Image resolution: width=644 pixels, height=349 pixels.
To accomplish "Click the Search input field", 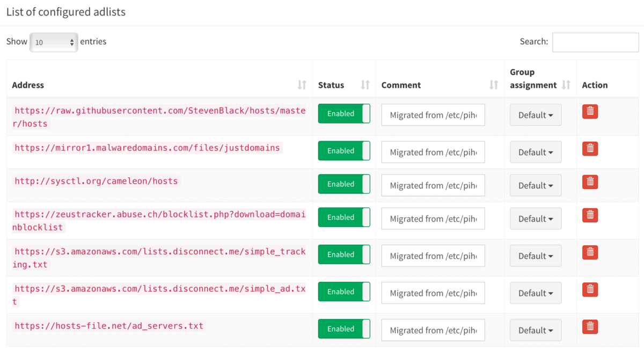I will click(x=595, y=42).
